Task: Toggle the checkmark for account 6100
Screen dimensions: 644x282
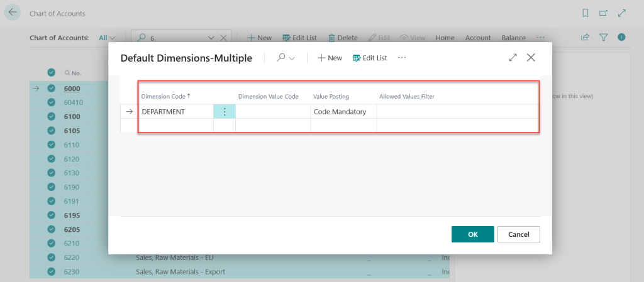Action: 51,116
